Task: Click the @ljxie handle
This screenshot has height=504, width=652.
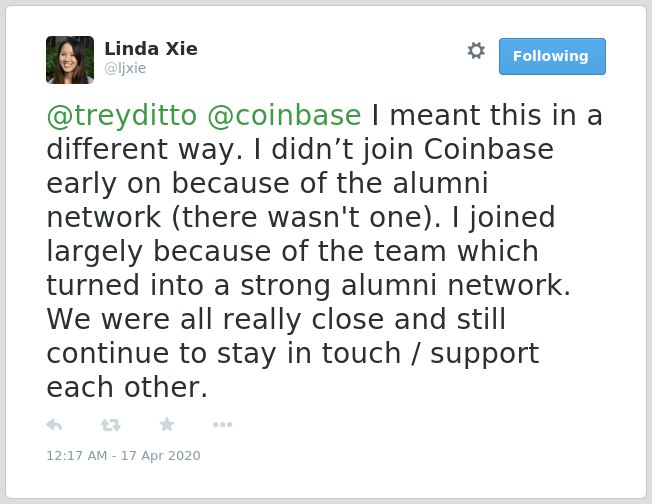Action: (x=125, y=68)
